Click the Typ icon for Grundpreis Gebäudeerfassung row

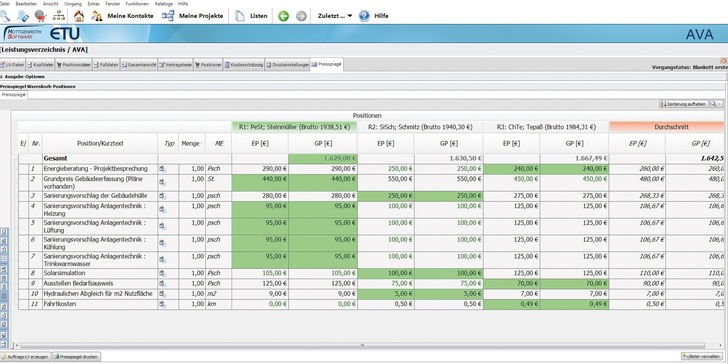point(162,183)
